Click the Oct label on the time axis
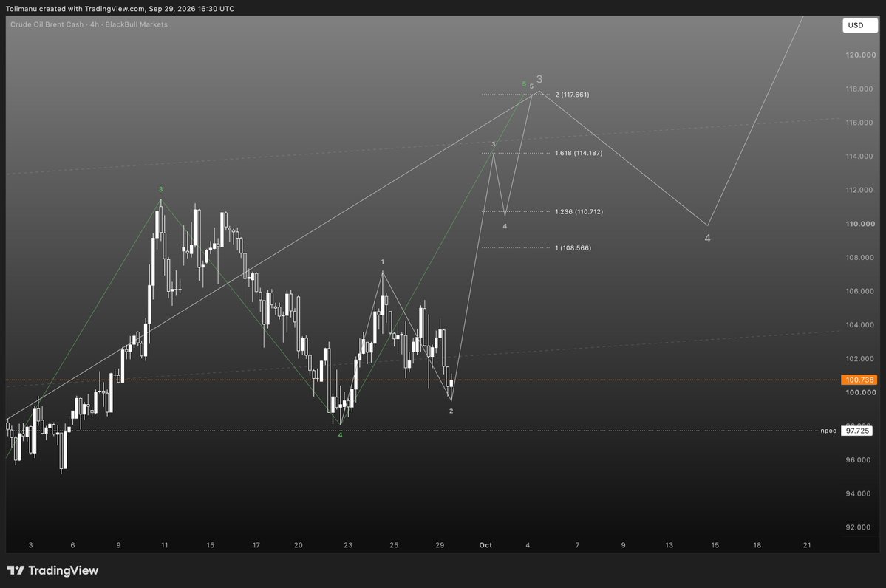Viewport: 886px width, 588px height. coord(485,546)
